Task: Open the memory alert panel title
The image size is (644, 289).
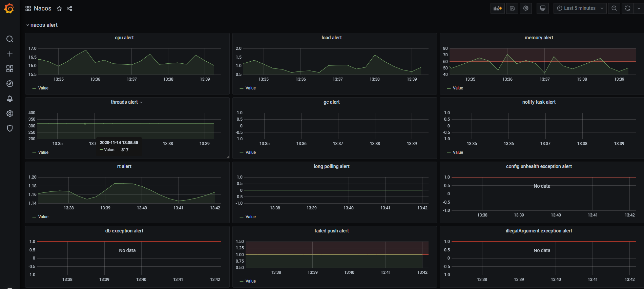Action: 539,38
